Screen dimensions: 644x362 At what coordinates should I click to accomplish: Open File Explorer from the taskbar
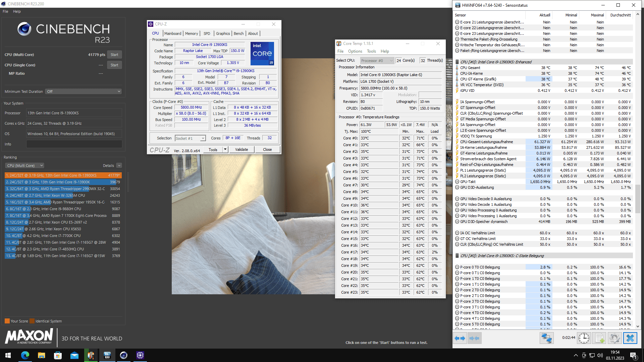click(41, 355)
